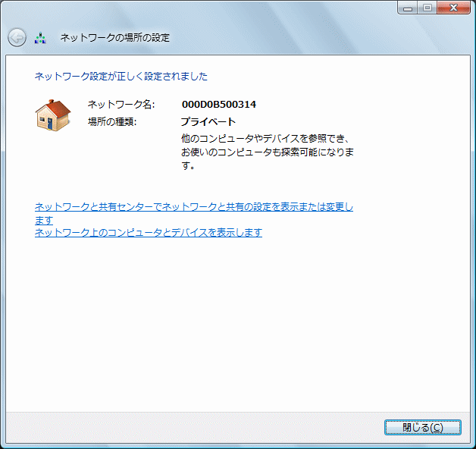476x449 pixels.
Task: Click the network icon beside the wizard title
Action: (x=41, y=37)
